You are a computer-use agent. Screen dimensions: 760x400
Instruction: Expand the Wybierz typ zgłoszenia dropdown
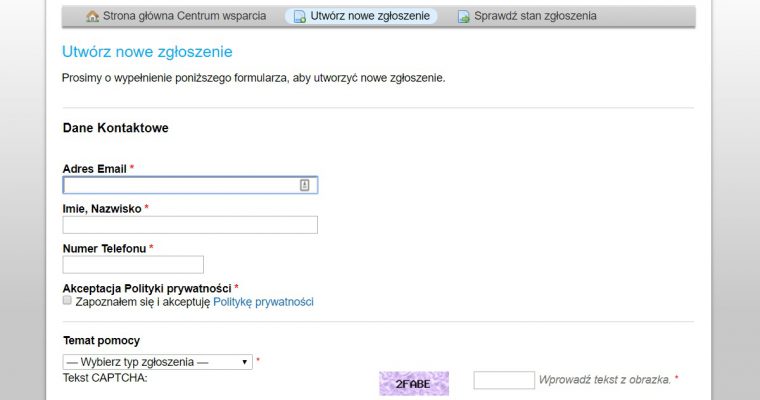pyautogui.click(x=158, y=362)
